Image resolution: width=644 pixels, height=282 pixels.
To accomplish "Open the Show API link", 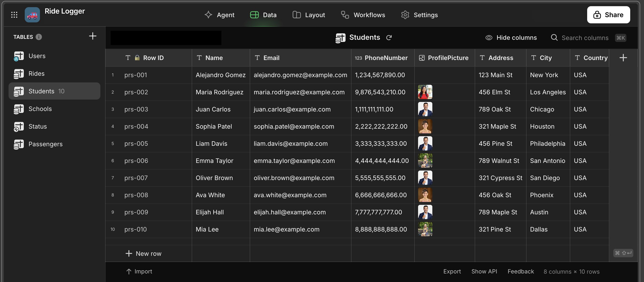I will click(484, 272).
